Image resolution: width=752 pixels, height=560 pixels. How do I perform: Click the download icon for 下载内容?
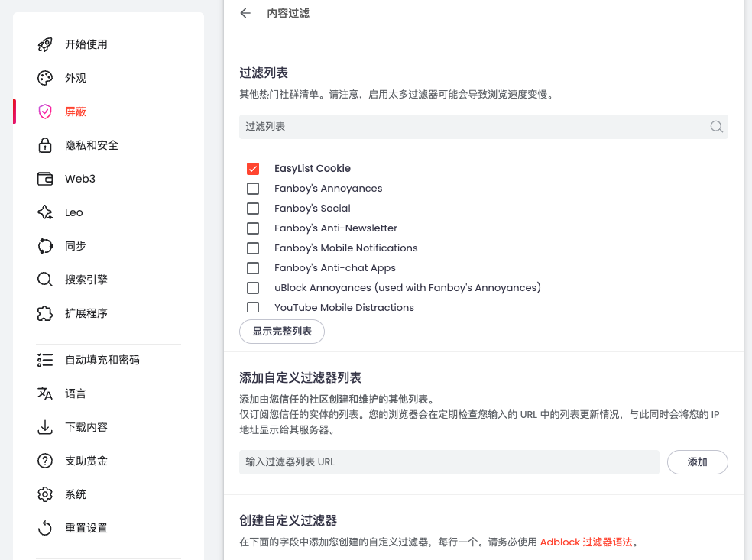tap(45, 427)
